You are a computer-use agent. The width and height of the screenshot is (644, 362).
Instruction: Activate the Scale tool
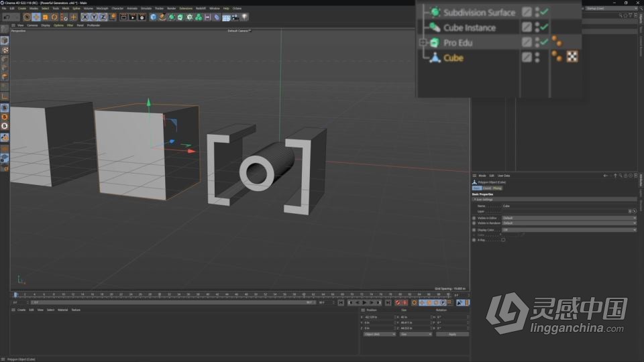pyautogui.click(x=45, y=17)
